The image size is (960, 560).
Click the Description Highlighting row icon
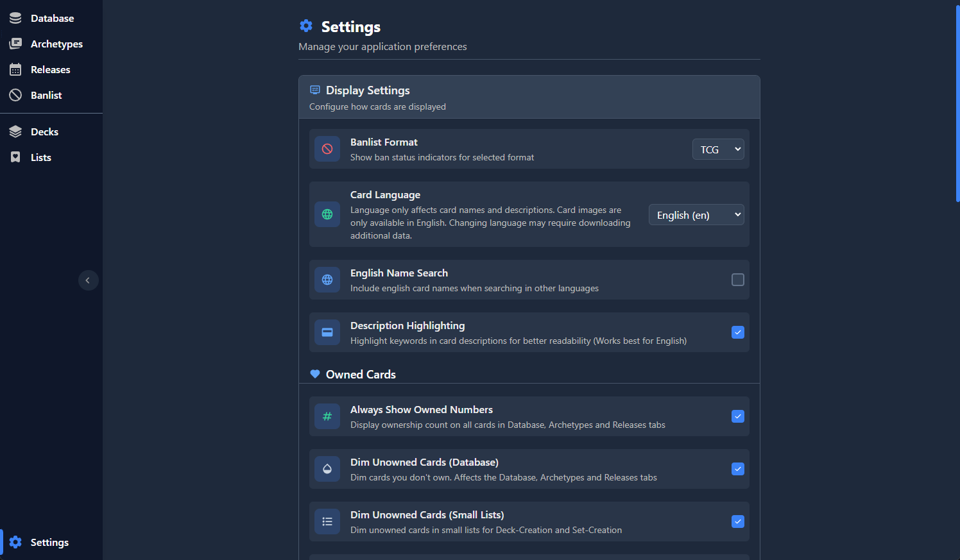click(x=327, y=332)
